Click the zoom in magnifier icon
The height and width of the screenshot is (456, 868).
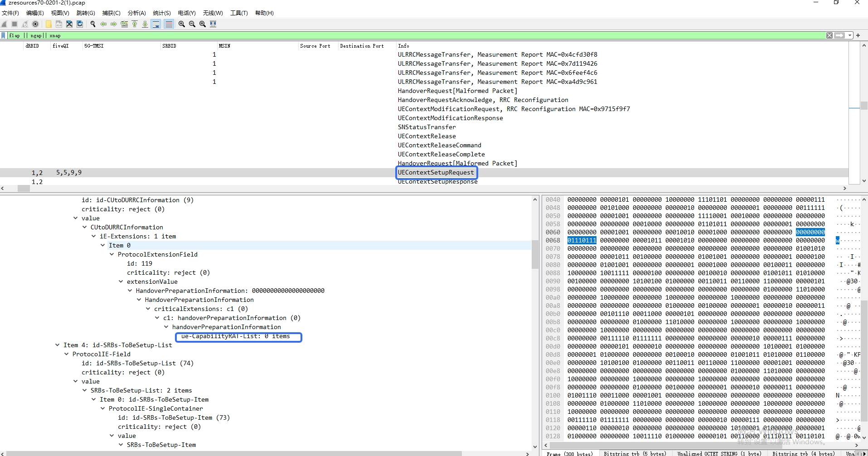click(182, 24)
